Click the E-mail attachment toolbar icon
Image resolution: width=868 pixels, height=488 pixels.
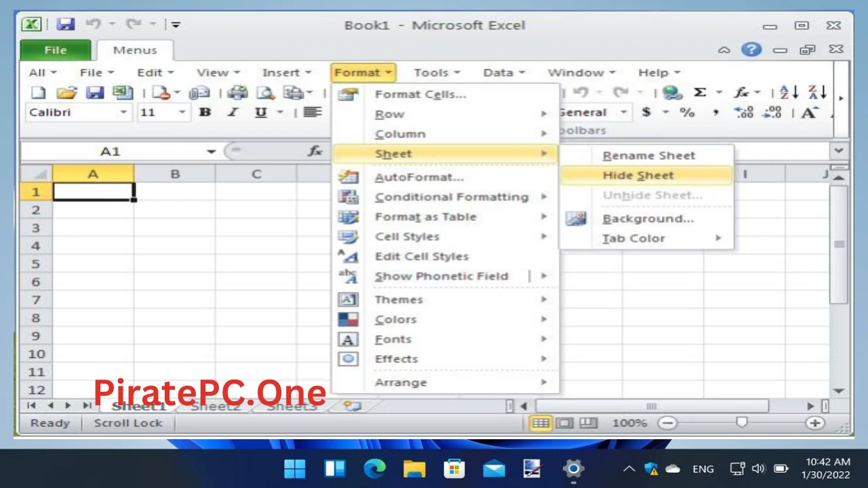pyautogui.click(x=199, y=93)
